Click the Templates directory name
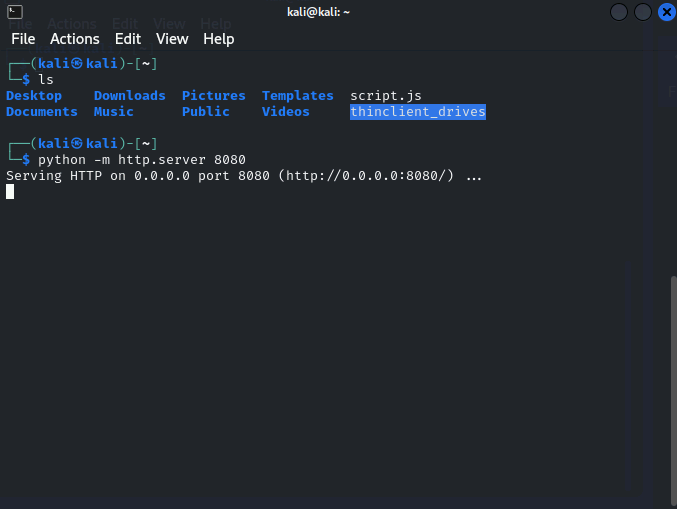677x509 pixels. 297,96
